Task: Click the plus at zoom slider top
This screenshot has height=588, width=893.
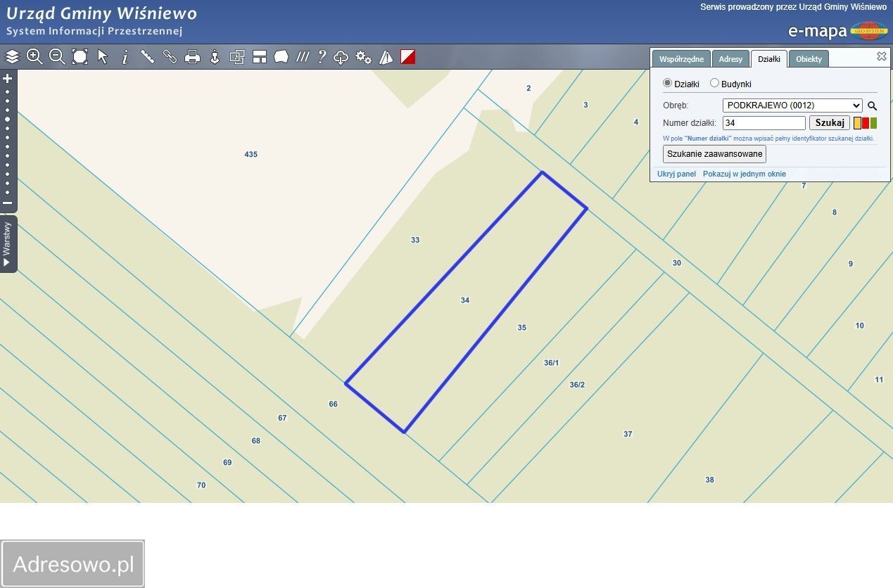Action: coord(8,78)
